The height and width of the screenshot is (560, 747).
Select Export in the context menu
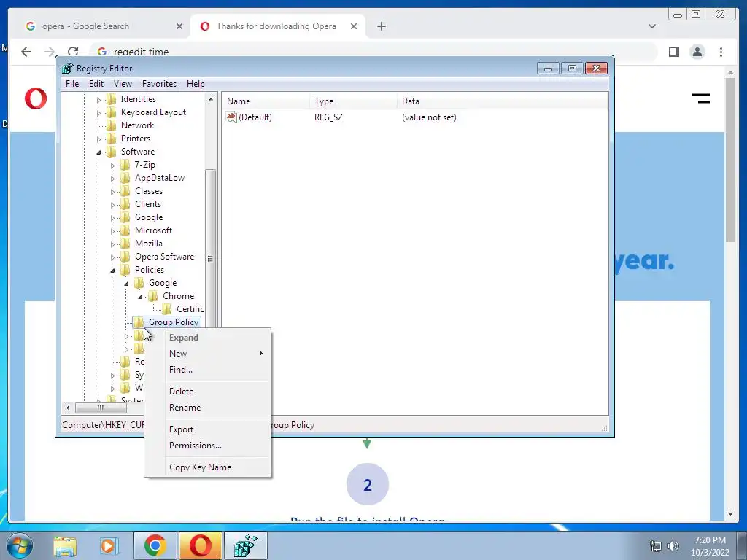click(181, 429)
